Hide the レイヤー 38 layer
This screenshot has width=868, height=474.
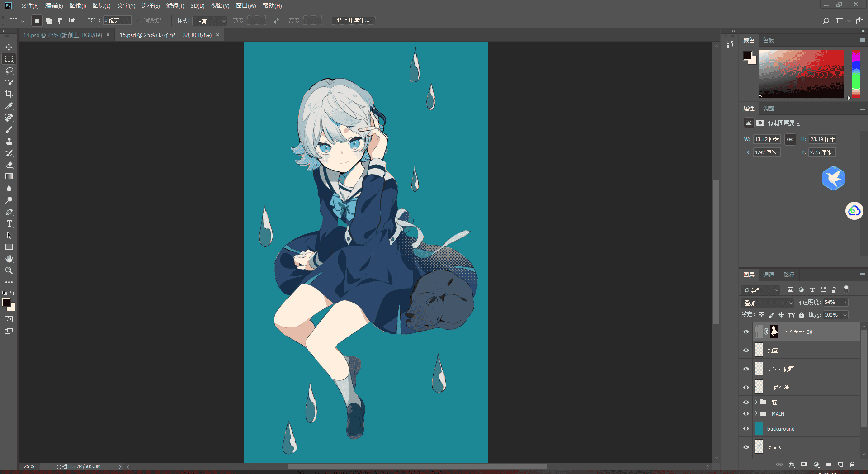[746, 332]
